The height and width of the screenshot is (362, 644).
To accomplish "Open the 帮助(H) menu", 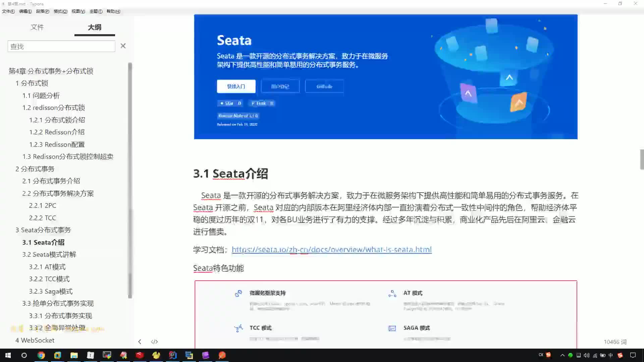I will [113, 11].
